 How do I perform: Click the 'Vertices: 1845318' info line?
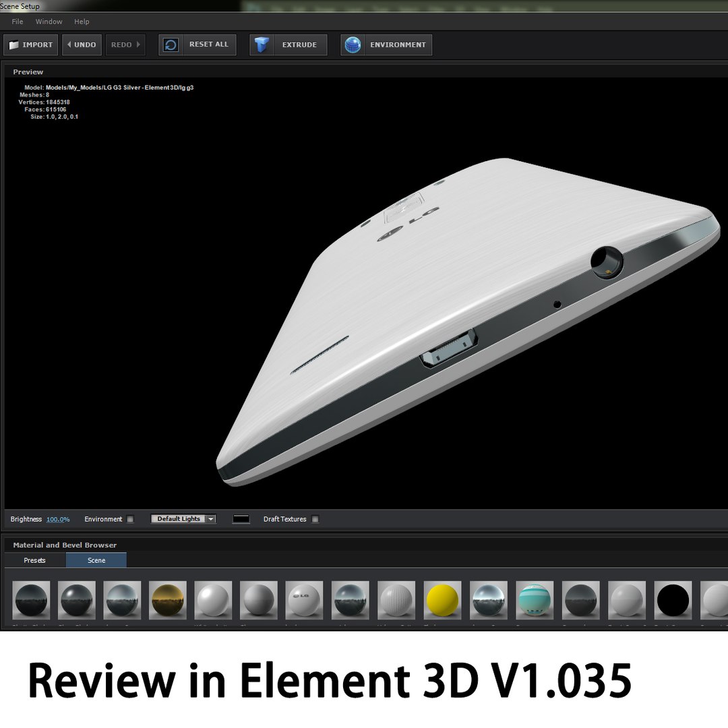coord(44,102)
